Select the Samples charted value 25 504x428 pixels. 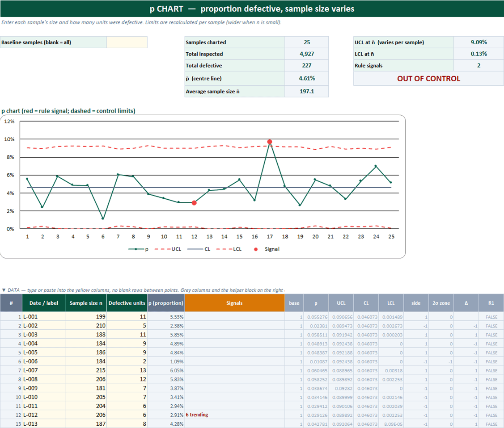point(307,42)
